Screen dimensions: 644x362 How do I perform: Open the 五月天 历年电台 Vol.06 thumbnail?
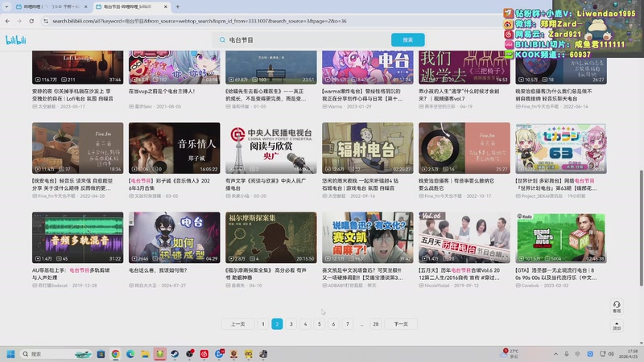464,237
